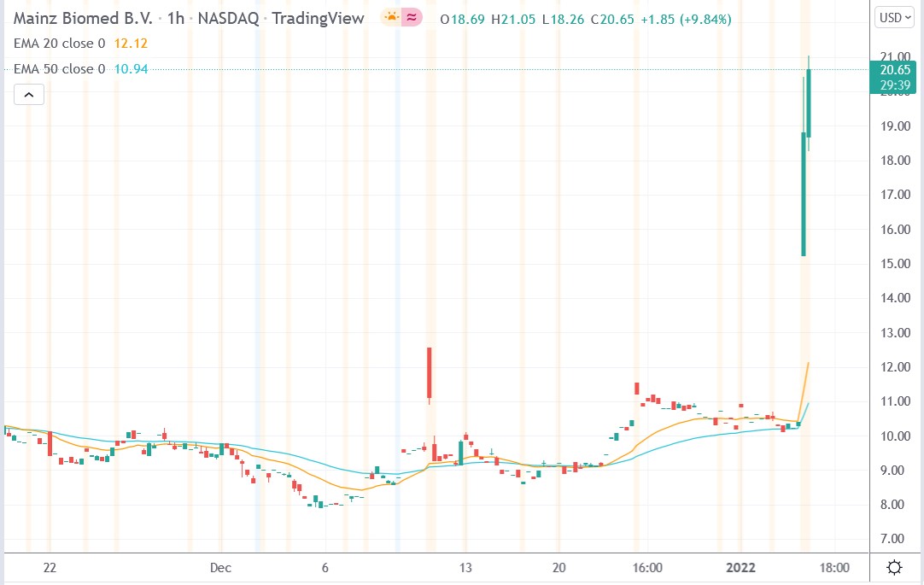Viewport: 924px width, 585px height.
Task: Open the USD currency dropdown
Action: coord(893,16)
